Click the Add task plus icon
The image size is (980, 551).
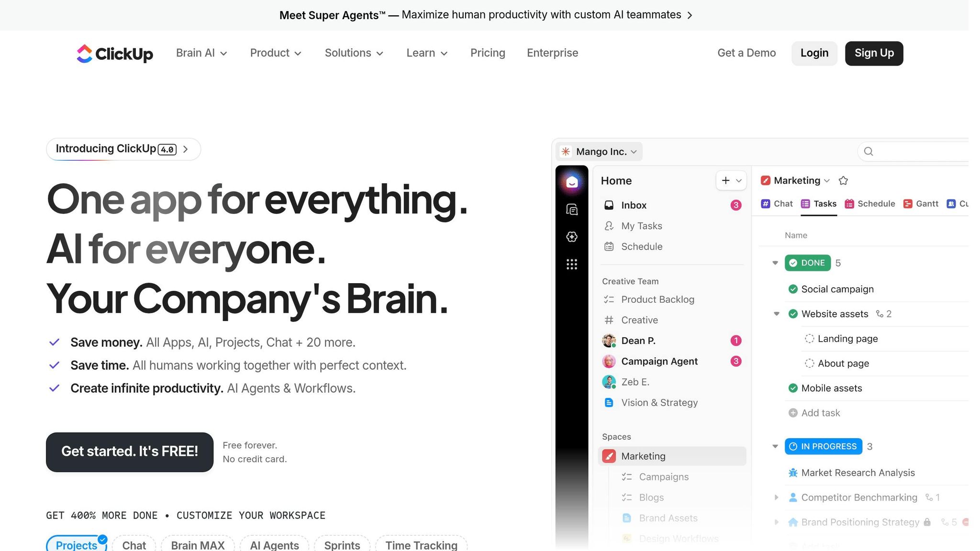tap(793, 413)
